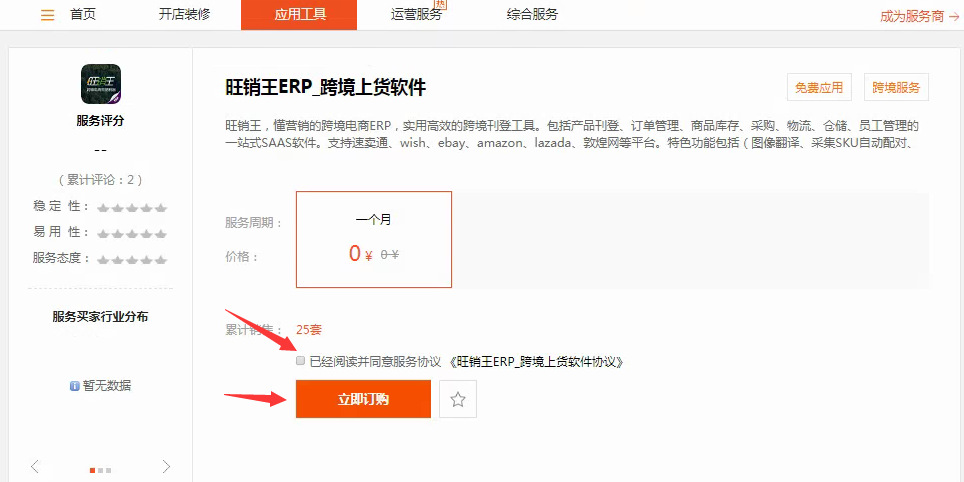Go to the 首页 tab

pos(83,15)
